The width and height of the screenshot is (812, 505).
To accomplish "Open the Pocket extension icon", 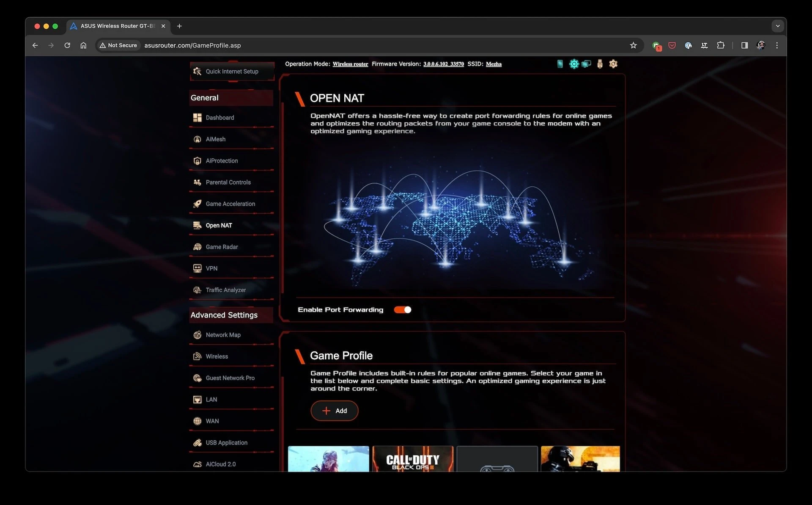I will click(672, 45).
